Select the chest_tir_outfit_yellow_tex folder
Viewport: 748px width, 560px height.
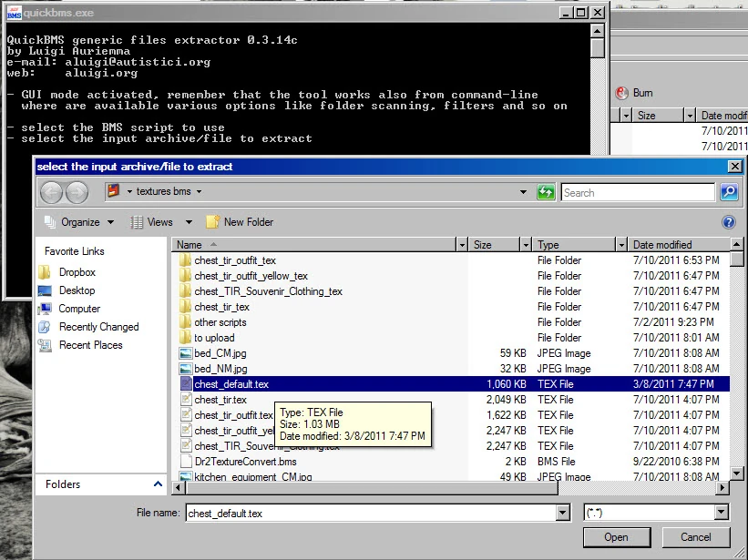251,276
